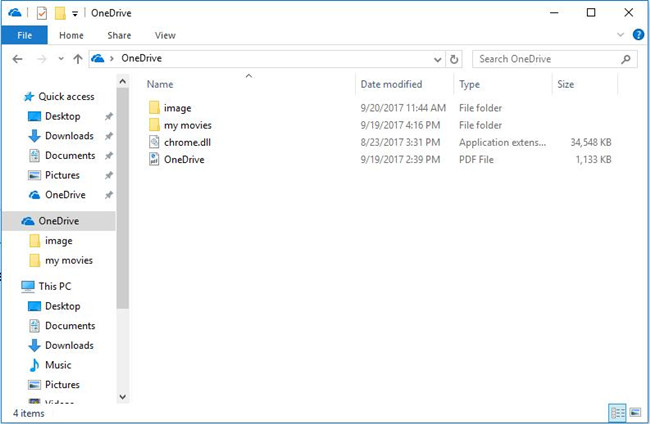
Task: Click the pin icon next to Documents
Action: pyautogui.click(x=109, y=155)
